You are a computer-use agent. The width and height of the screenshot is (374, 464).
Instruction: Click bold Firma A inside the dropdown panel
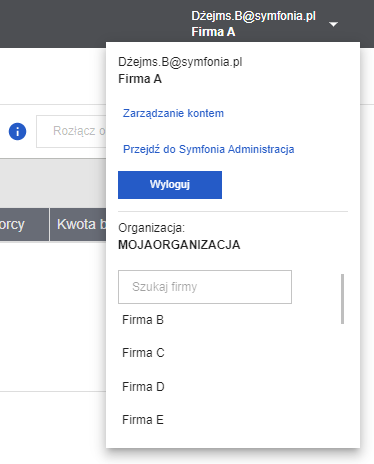[x=140, y=79]
